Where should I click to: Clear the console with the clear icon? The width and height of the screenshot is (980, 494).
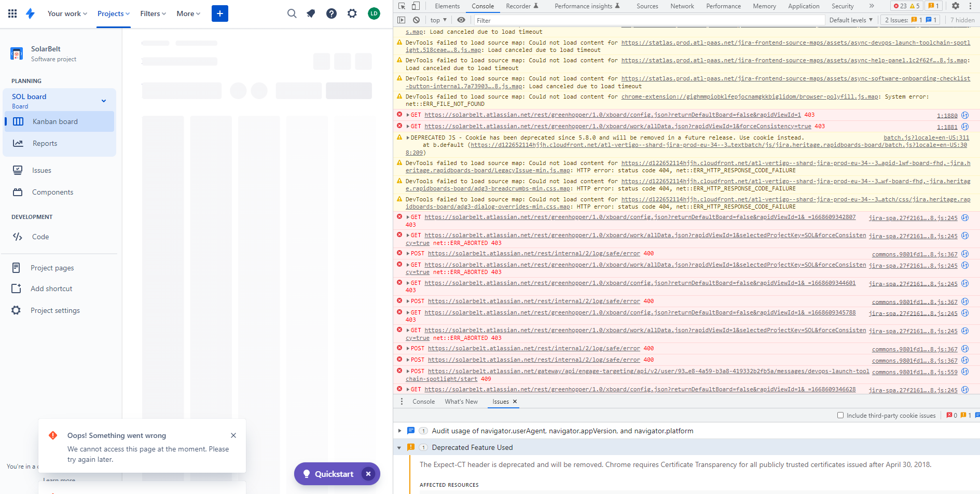click(x=416, y=20)
